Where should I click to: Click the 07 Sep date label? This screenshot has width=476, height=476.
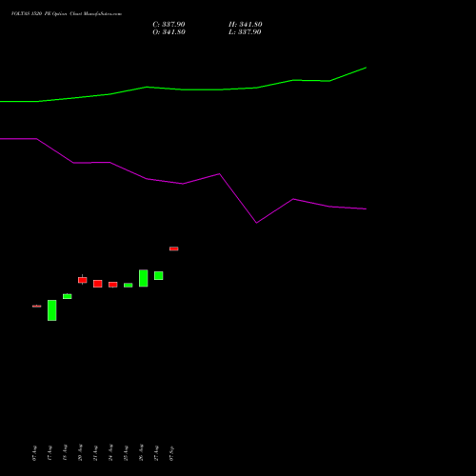(x=171, y=453)
